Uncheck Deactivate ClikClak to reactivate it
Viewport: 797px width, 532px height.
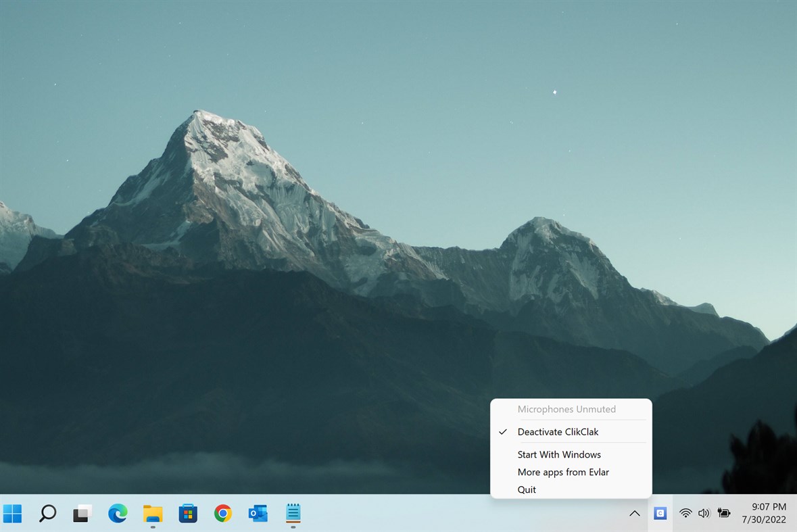[x=558, y=431]
